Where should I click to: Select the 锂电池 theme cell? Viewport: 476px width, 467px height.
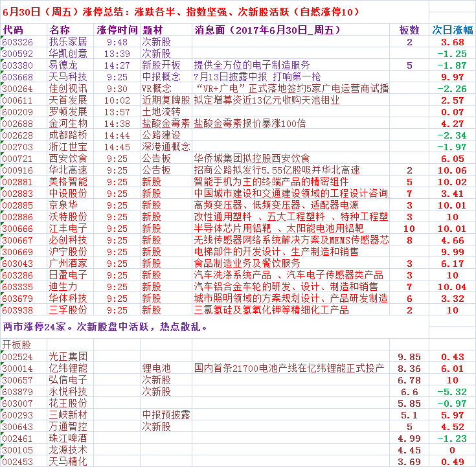pos(166,368)
